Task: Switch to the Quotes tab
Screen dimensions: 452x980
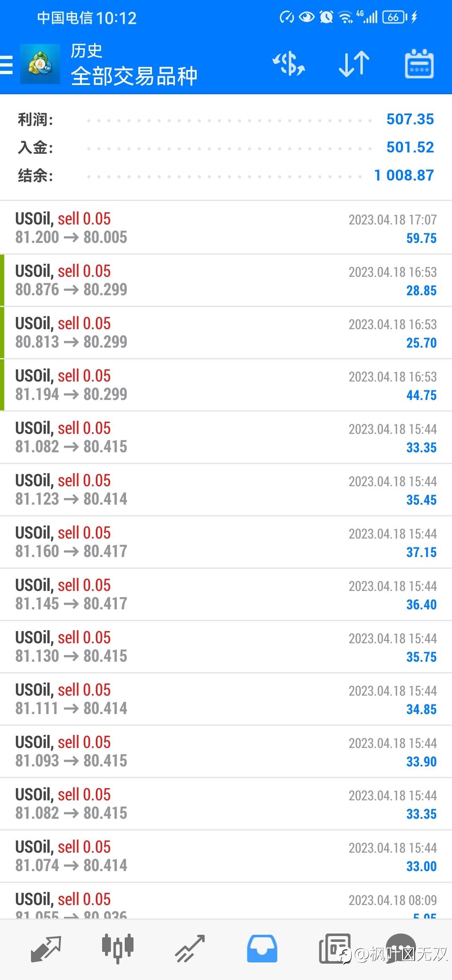Action: (x=46, y=949)
